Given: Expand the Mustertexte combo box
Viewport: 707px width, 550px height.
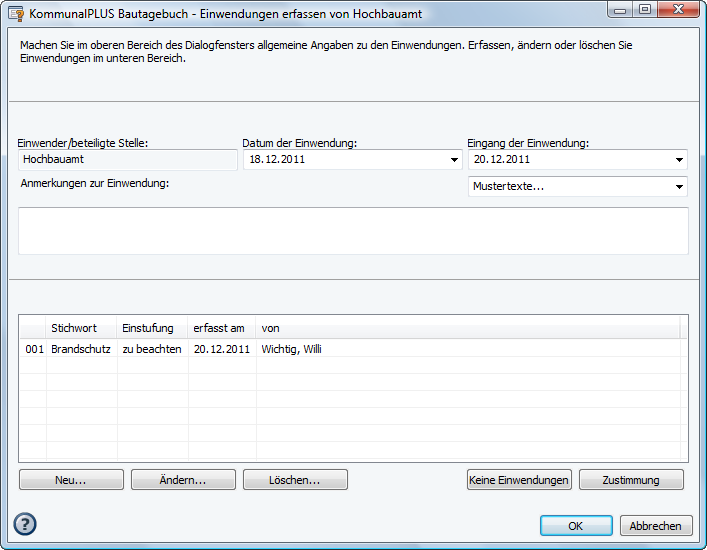Looking at the screenshot, I should tap(680, 187).
